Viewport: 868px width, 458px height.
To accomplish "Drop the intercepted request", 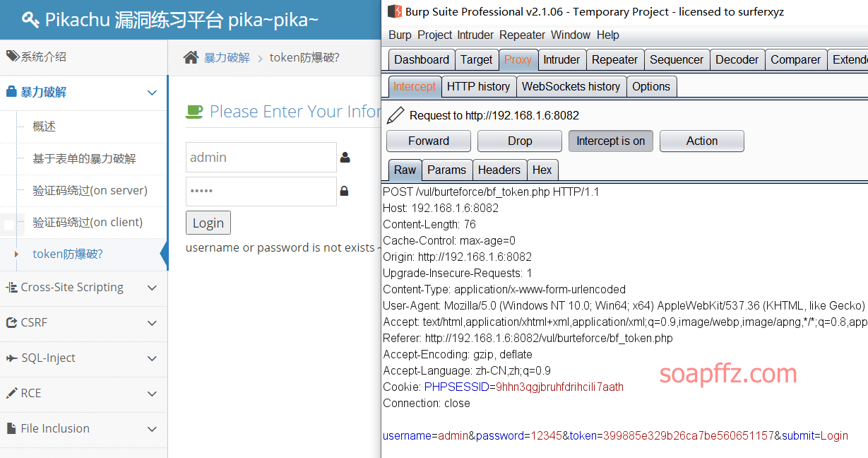I will point(520,141).
